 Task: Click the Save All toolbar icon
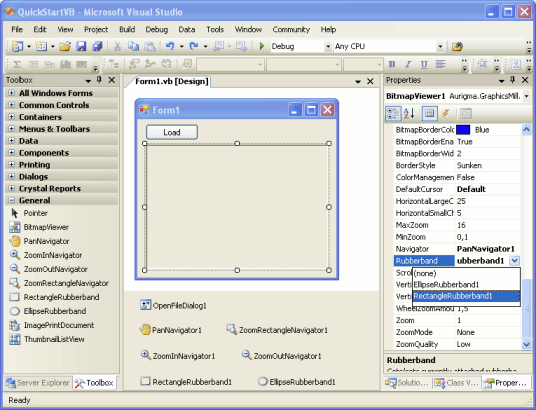pyautogui.click(x=97, y=46)
